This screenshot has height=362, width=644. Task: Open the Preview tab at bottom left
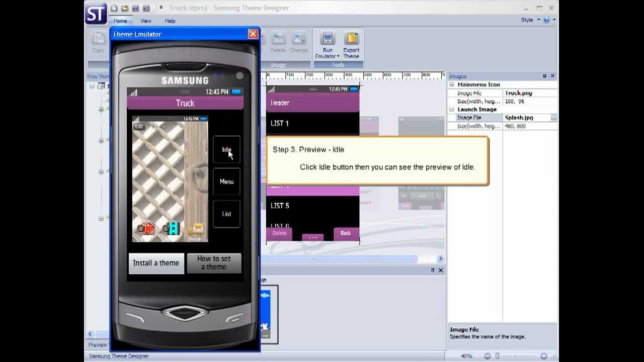tap(98, 345)
